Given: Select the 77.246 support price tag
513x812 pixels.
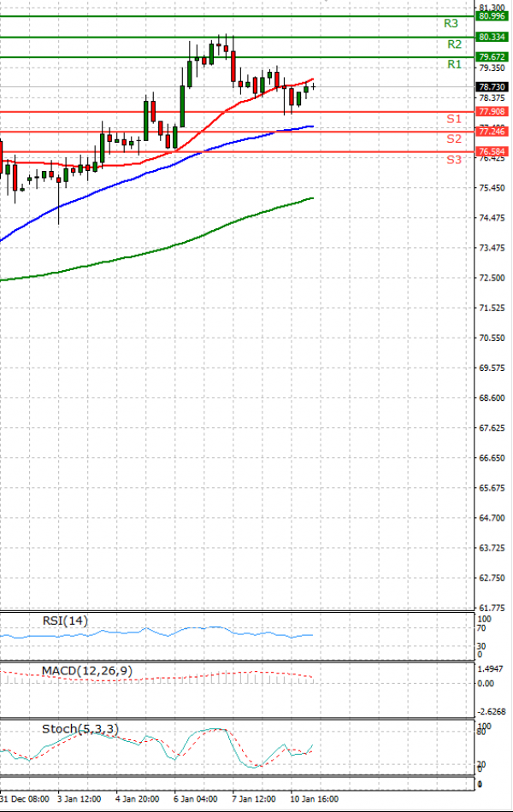Looking at the screenshot, I should pos(492,132).
